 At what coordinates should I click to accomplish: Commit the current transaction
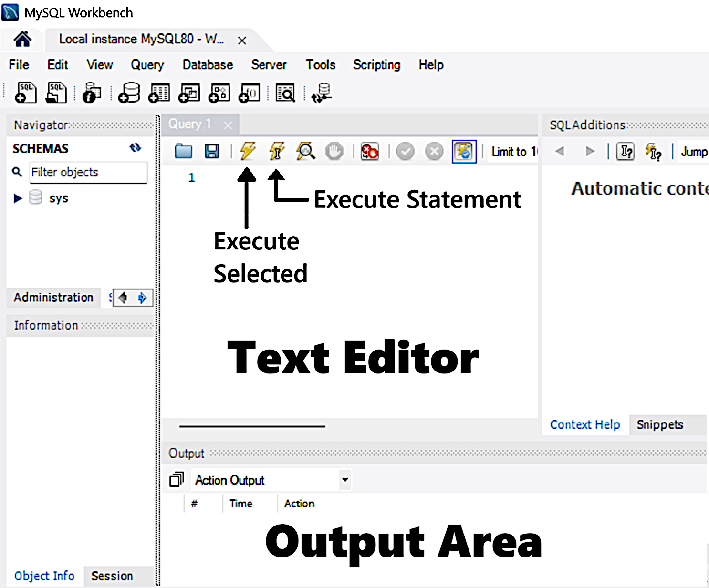(x=405, y=152)
